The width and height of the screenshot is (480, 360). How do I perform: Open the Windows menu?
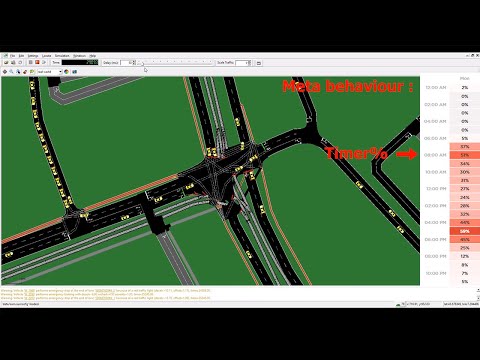pos(79,56)
